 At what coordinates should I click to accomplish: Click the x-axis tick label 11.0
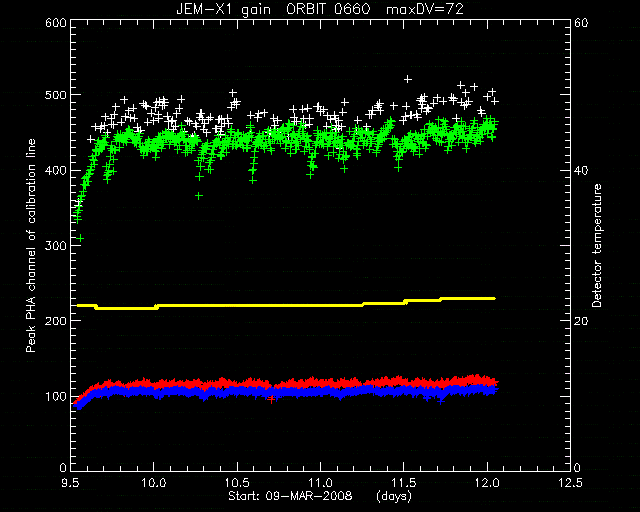click(x=320, y=483)
